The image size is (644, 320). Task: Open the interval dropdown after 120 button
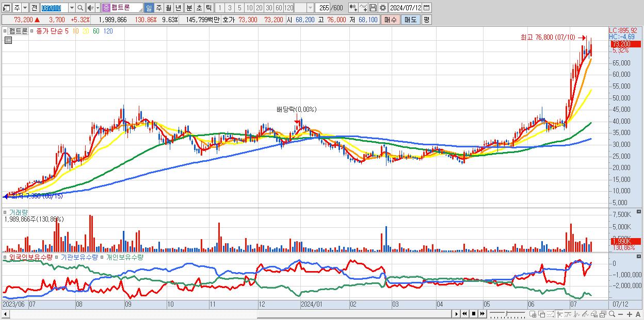(310, 8)
